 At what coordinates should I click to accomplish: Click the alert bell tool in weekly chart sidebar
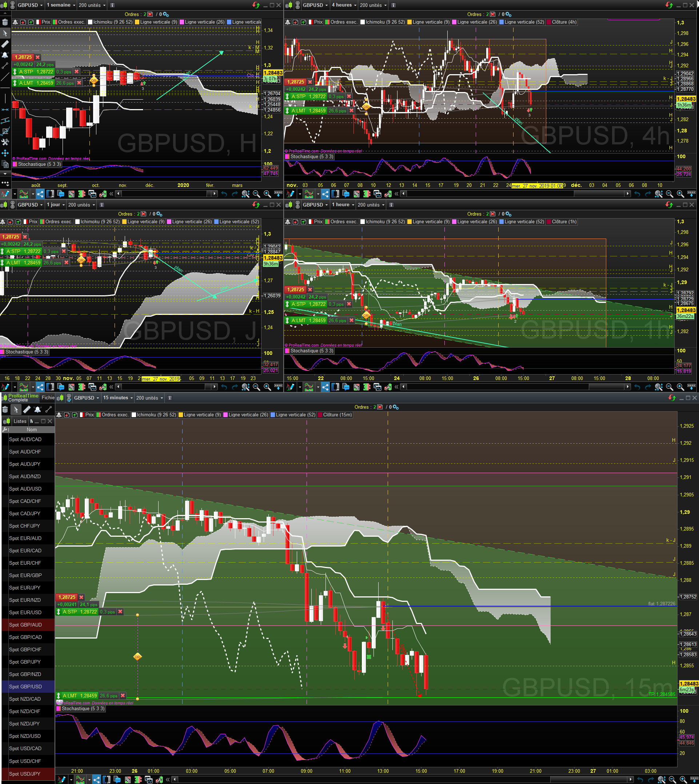(x=5, y=55)
